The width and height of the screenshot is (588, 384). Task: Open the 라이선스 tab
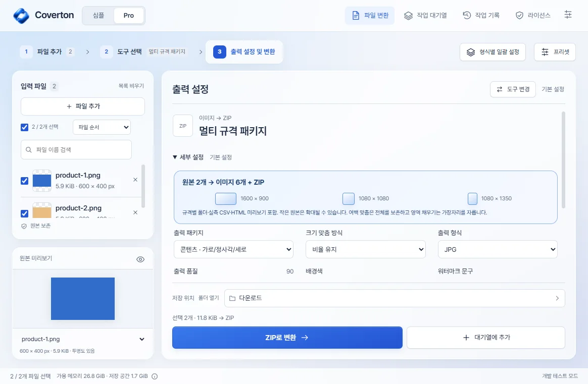coord(533,15)
